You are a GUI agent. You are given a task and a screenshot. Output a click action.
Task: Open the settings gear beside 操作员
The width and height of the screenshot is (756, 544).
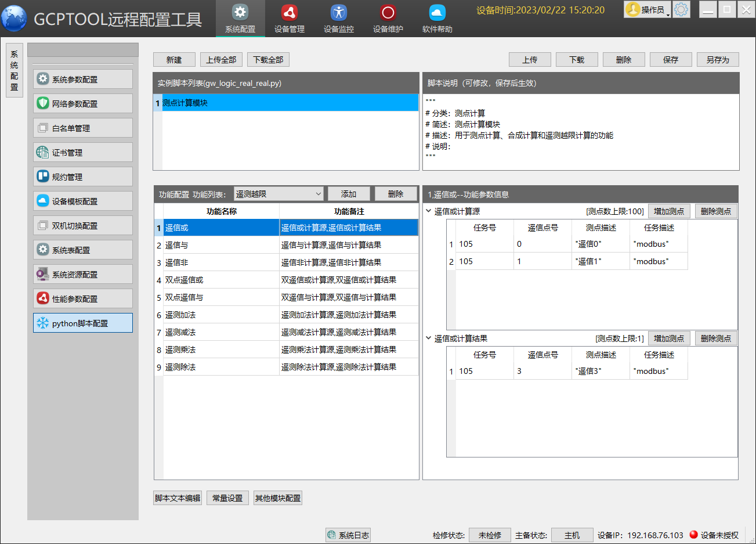[681, 9]
